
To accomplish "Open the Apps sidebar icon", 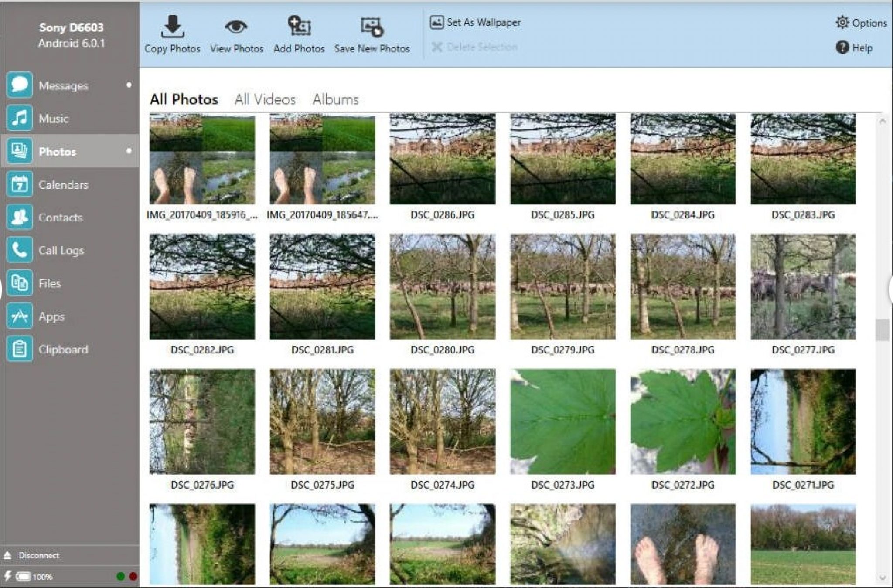I will click(x=19, y=316).
